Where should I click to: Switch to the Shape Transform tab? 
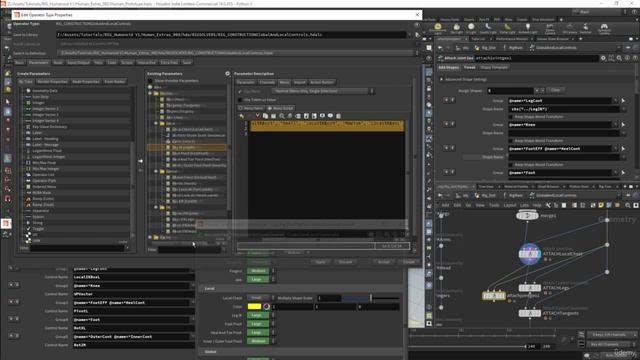(x=494, y=67)
